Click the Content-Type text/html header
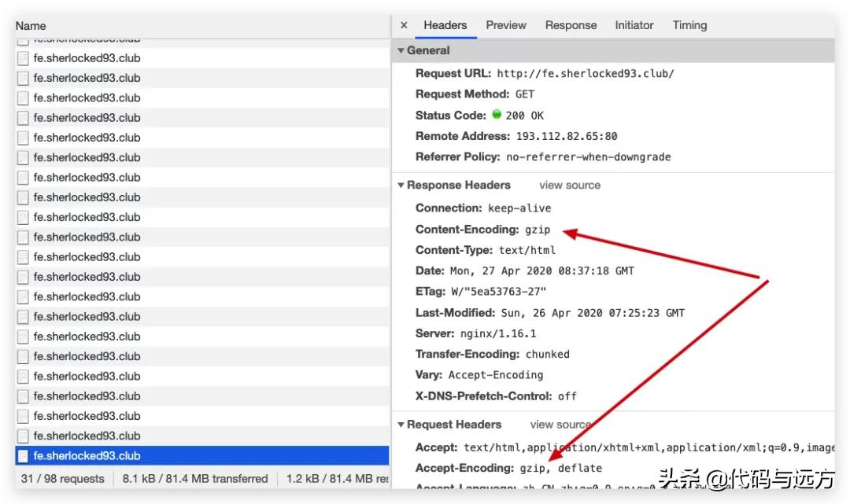850x504 pixels. click(485, 250)
